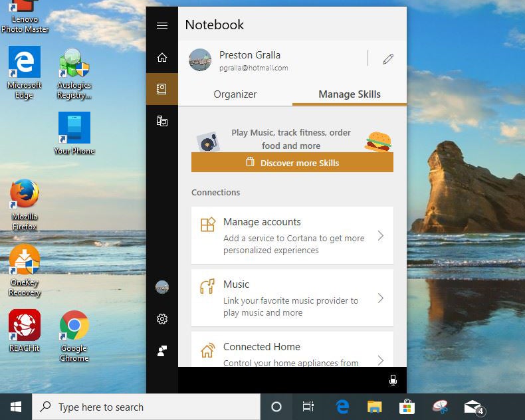Expand Connected Home chevron arrow
The image size is (525, 420).
point(381,360)
